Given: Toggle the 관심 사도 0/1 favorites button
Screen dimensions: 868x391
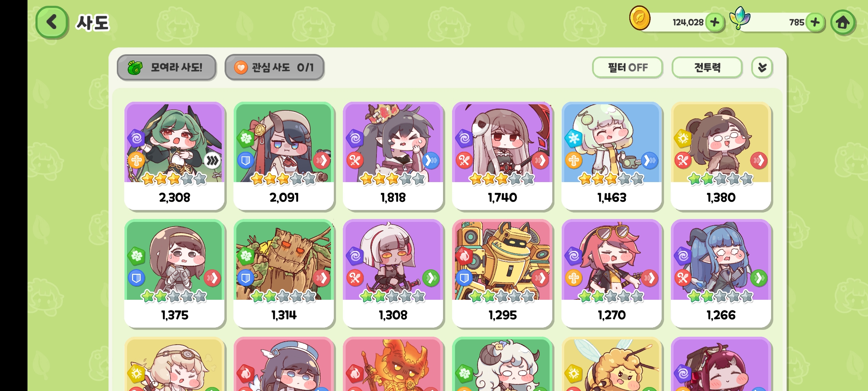Looking at the screenshot, I should point(274,67).
